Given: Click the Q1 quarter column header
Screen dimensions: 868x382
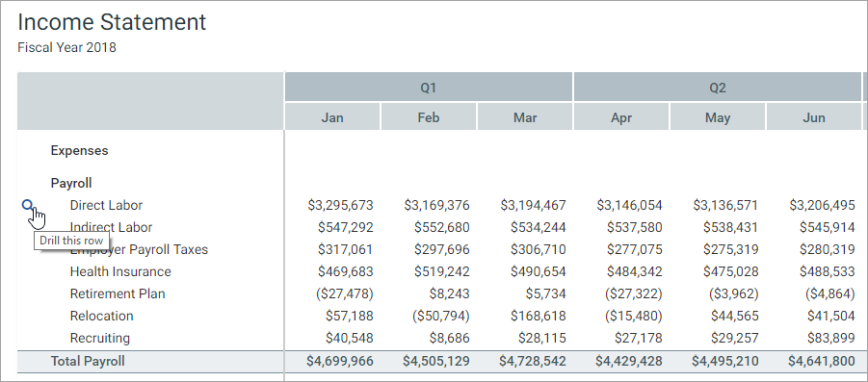Looking at the screenshot, I should tap(429, 88).
